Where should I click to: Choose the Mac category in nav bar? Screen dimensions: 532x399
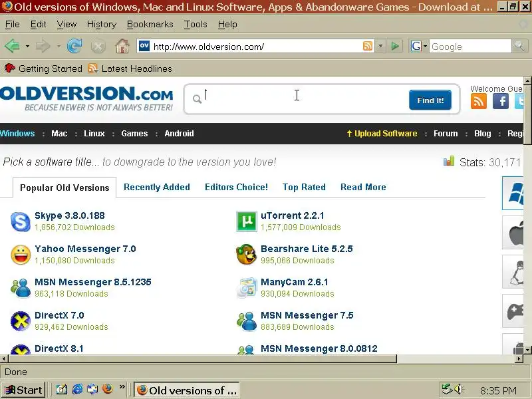point(59,134)
